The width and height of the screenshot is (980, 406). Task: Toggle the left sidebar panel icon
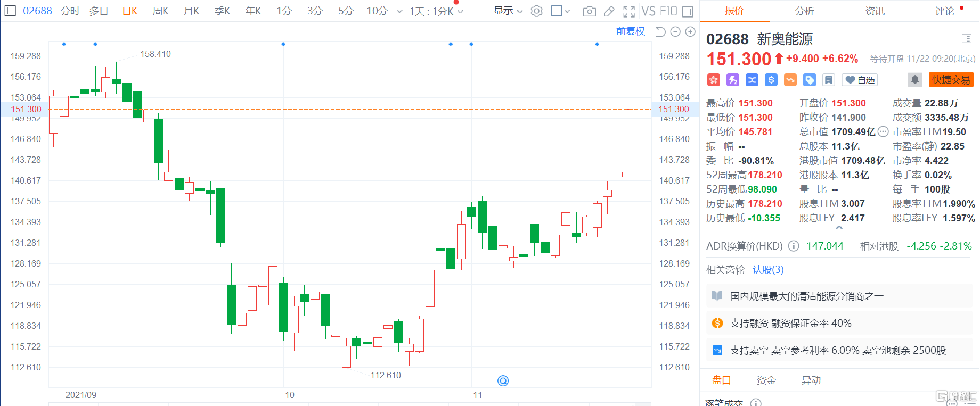tap(10, 11)
